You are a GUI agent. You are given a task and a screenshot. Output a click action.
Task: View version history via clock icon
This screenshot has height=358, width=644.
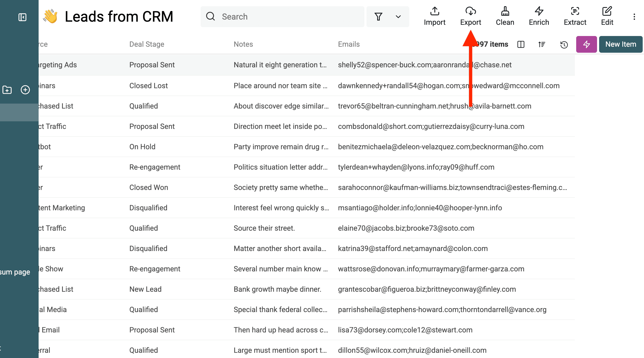[x=564, y=45]
